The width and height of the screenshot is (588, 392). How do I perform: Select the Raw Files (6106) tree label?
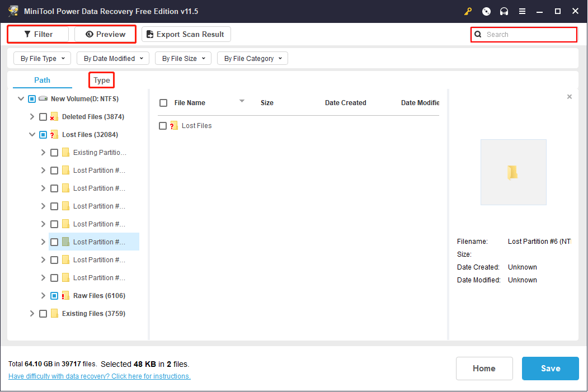click(99, 296)
